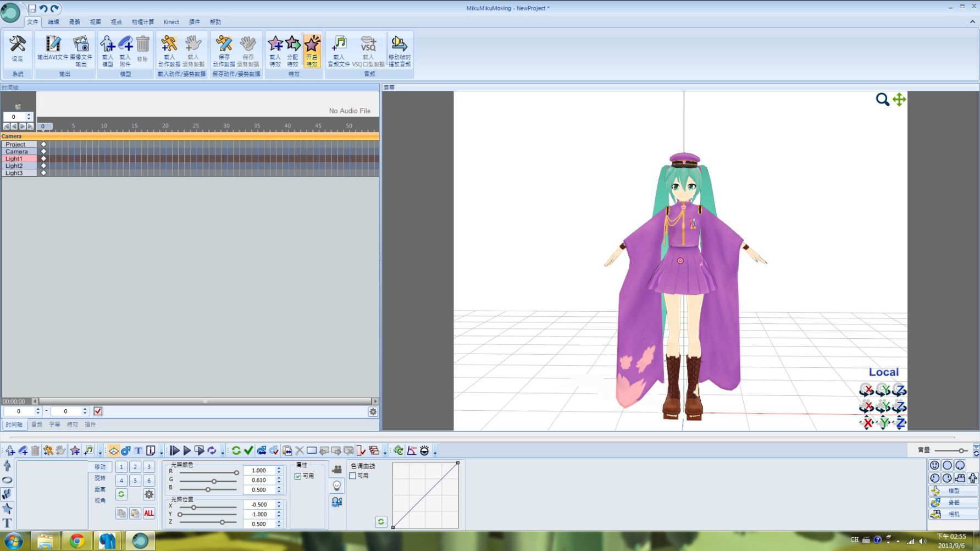
Task: Click the gear settings icon beside button 6
Action: pyautogui.click(x=149, y=494)
